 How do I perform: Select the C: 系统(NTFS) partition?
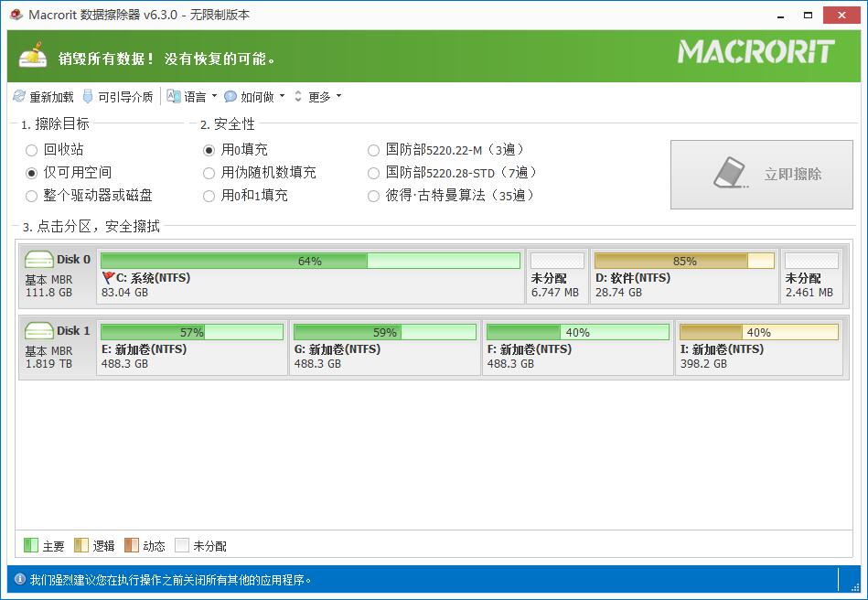[311, 276]
